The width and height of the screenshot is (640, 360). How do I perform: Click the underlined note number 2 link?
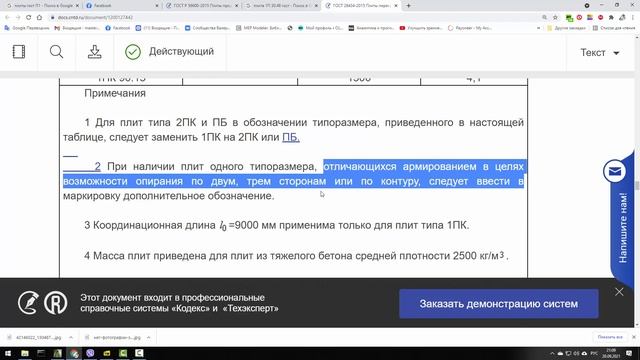tap(98, 167)
